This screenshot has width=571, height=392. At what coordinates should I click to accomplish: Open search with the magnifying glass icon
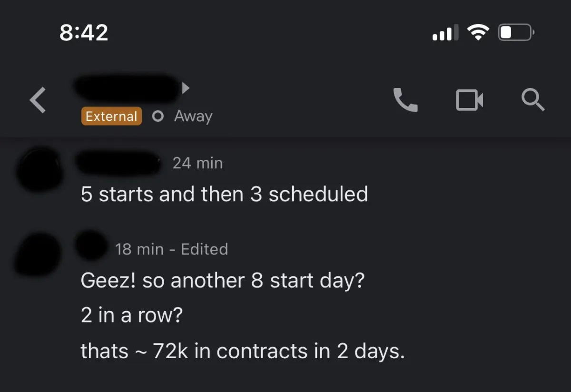(x=533, y=100)
